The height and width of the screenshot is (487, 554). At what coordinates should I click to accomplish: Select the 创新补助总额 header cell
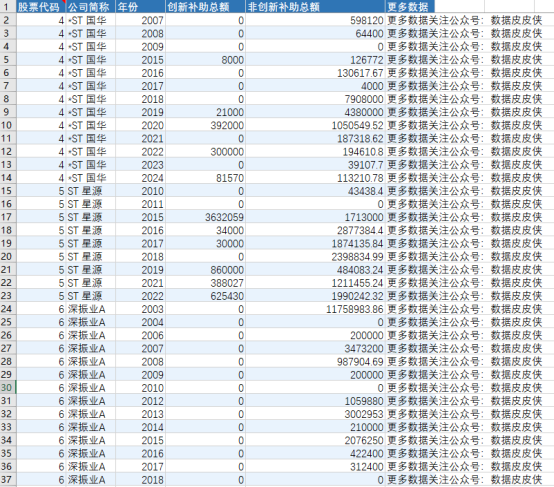pyautogui.click(x=205, y=7)
